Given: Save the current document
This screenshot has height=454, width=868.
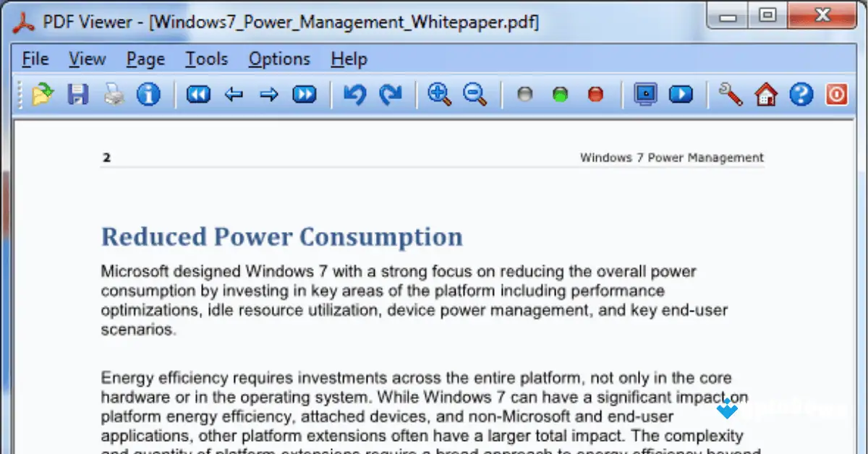Looking at the screenshot, I should click(77, 94).
